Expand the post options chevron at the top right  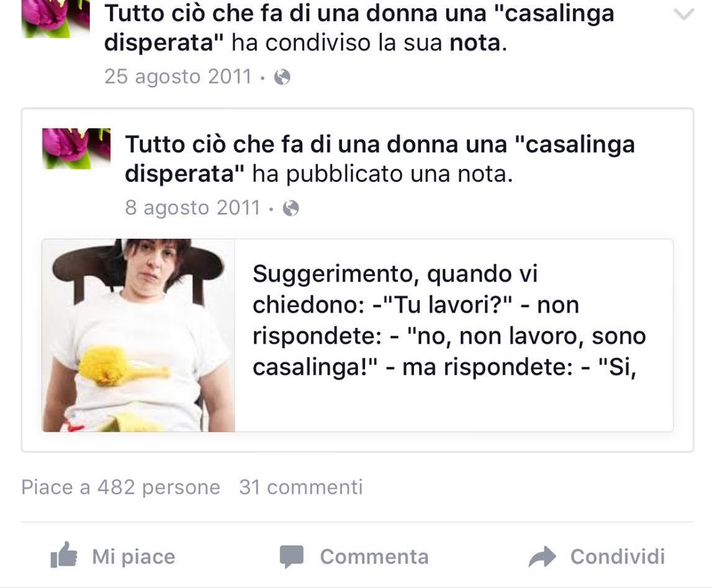point(683,15)
